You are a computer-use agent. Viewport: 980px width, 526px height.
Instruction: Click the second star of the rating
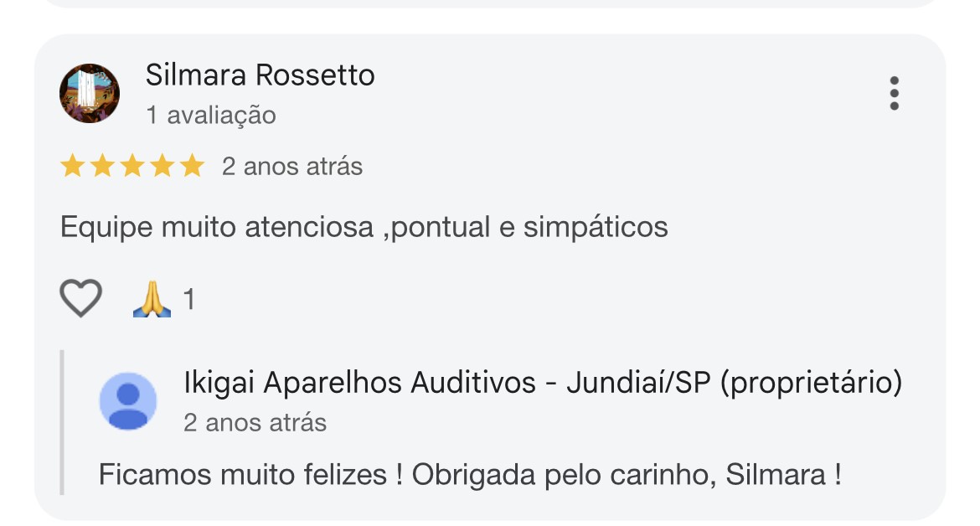tap(102, 167)
